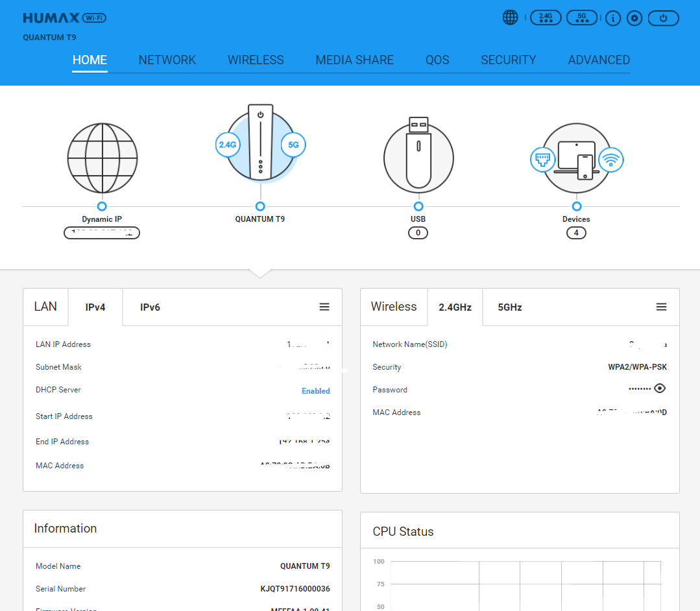700x611 pixels.
Task: Open the Wireless panel hamburger menu
Action: [662, 307]
